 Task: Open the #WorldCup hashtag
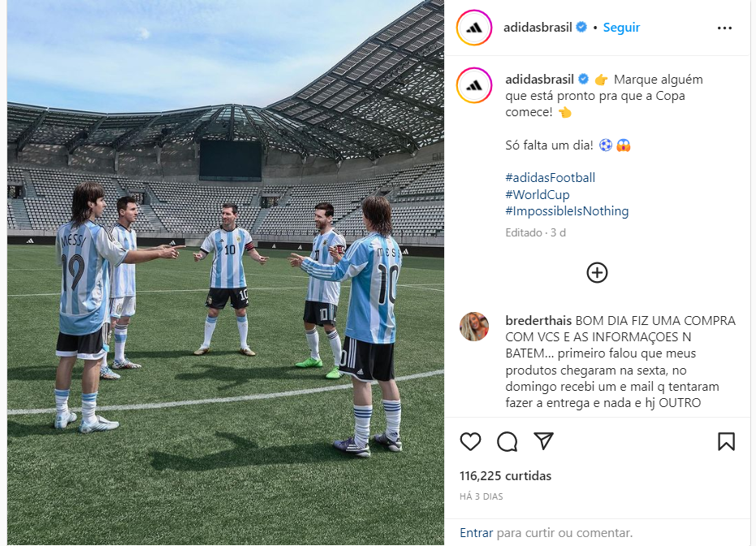click(537, 194)
